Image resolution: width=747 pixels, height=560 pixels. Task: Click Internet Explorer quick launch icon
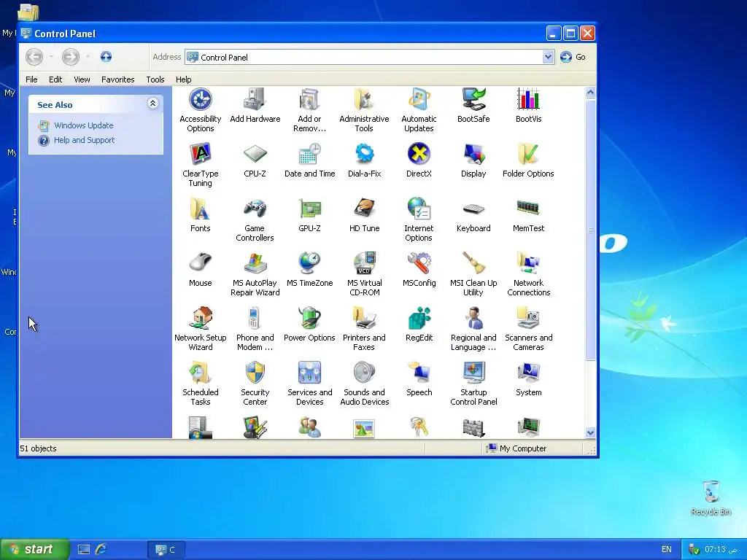click(x=101, y=550)
